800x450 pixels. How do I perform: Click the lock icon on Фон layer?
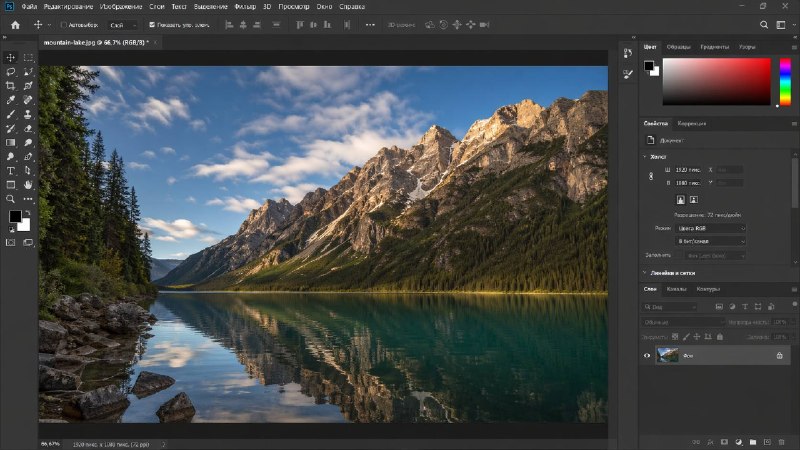(780, 355)
